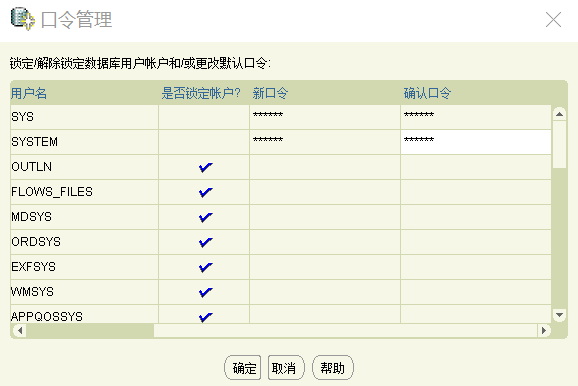Click confirm password field for SYSTEM

click(476, 142)
